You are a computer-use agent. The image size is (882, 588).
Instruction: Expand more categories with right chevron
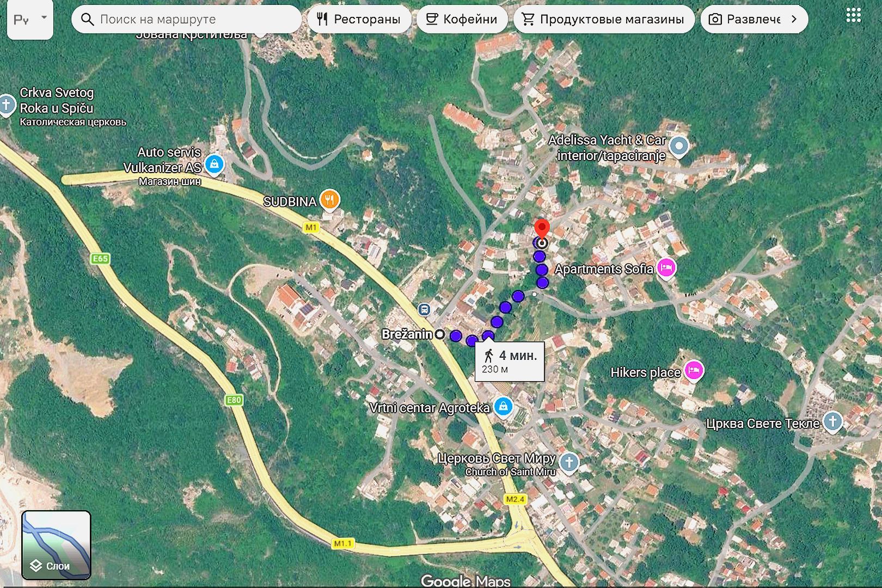click(x=794, y=19)
